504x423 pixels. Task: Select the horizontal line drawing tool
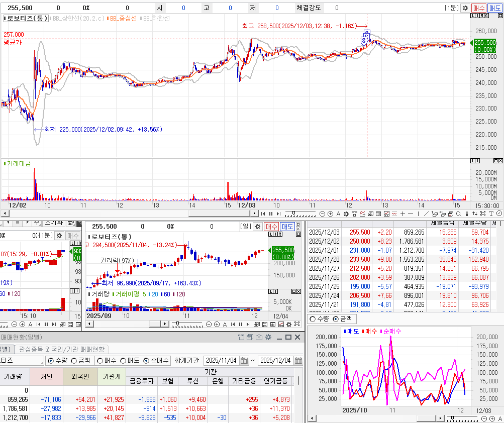click(411, 214)
